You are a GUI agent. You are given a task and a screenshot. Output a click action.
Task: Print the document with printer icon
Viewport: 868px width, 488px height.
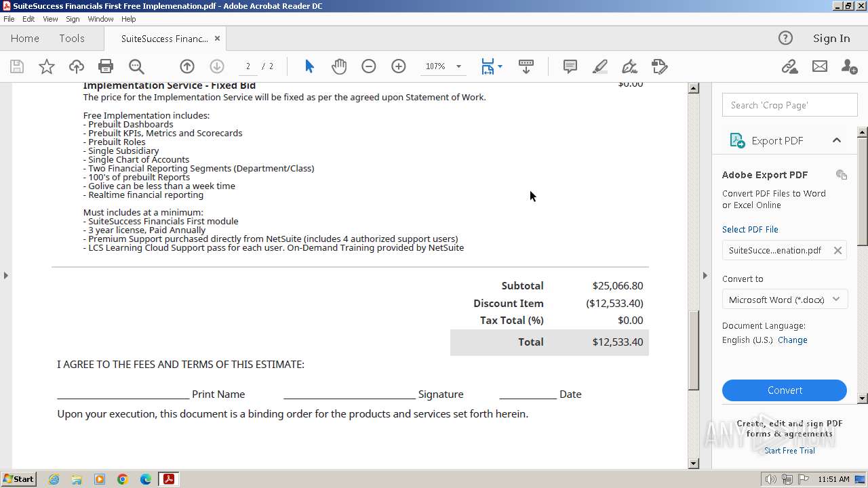click(106, 66)
